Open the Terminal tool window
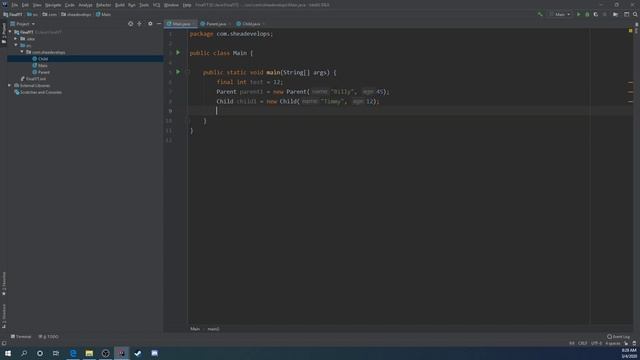The height and width of the screenshot is (360, 640). (21, 337)
